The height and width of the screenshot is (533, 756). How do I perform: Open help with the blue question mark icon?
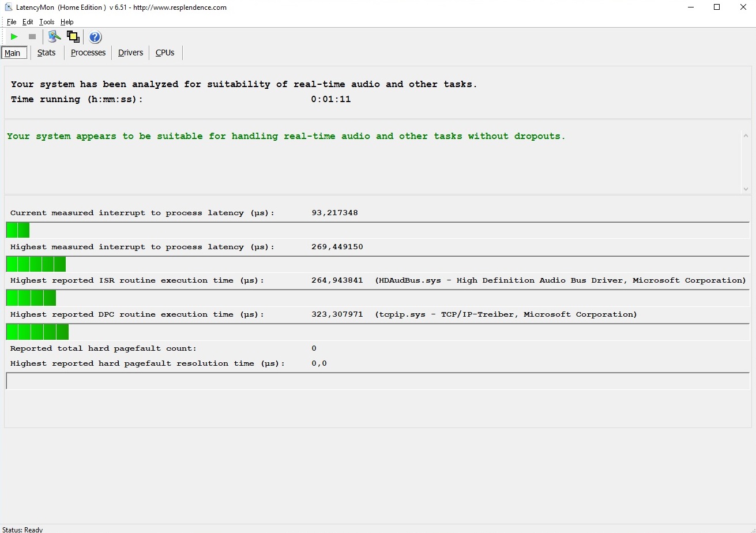pos(95,37)
